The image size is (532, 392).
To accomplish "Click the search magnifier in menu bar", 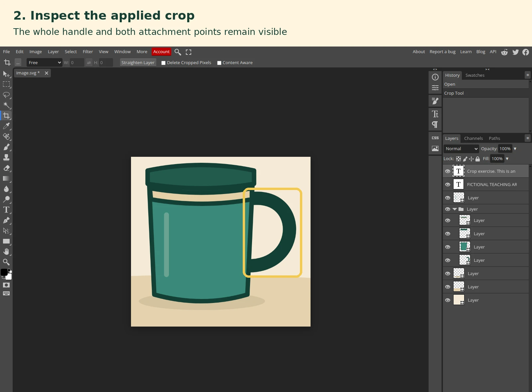I will click(178, 52).
